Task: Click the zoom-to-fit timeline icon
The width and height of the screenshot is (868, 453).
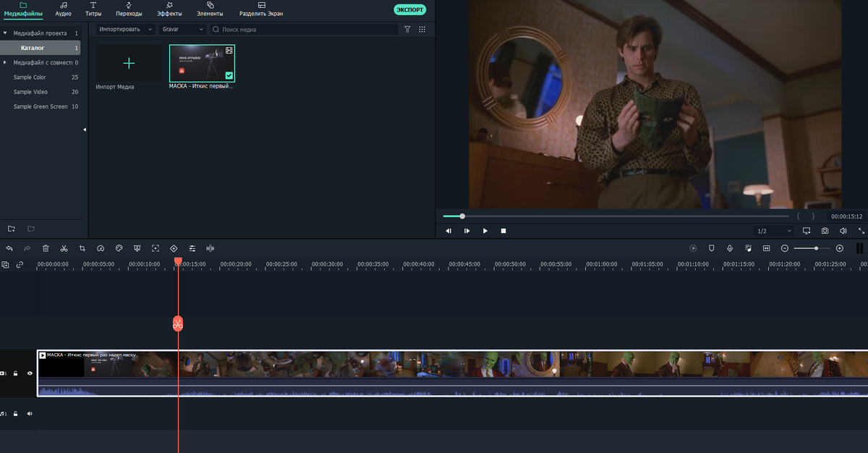Action: coord(766,248)
